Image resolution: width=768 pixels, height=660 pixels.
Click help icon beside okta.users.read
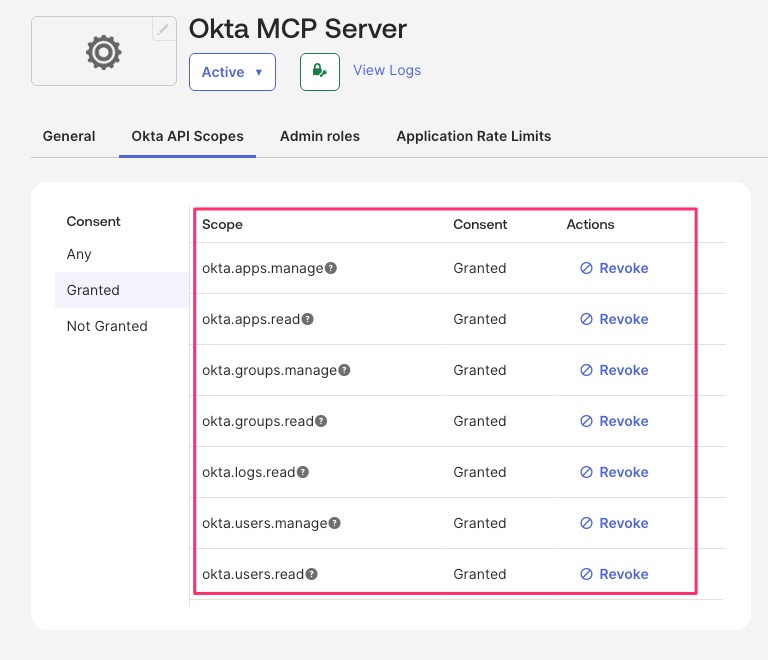pyautogui.click(x=312, y=574)
